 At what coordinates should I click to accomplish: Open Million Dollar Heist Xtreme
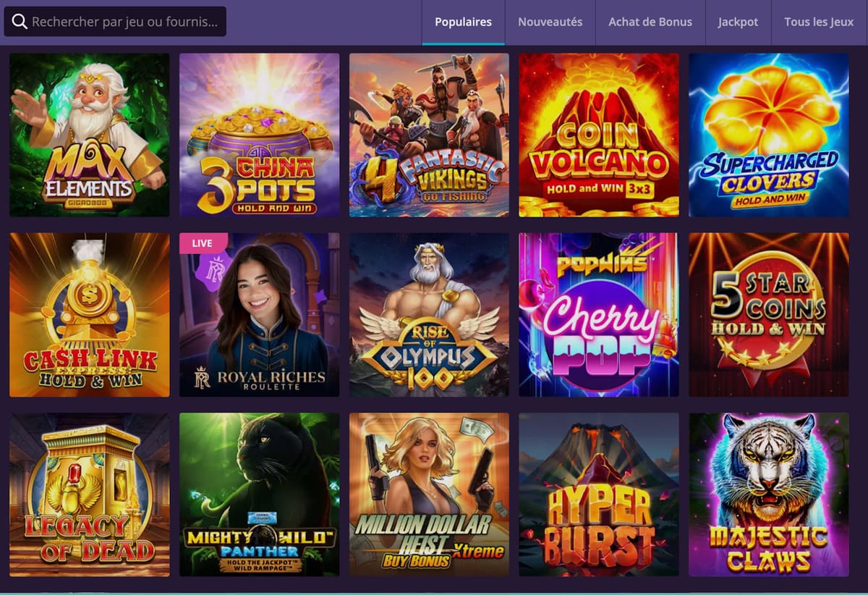tap(429, 494)
